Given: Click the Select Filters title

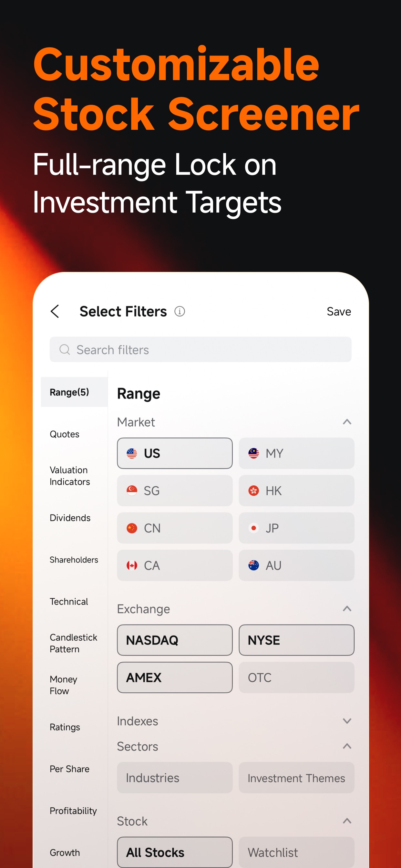Looking at the screenshot, I should (123, 311).
